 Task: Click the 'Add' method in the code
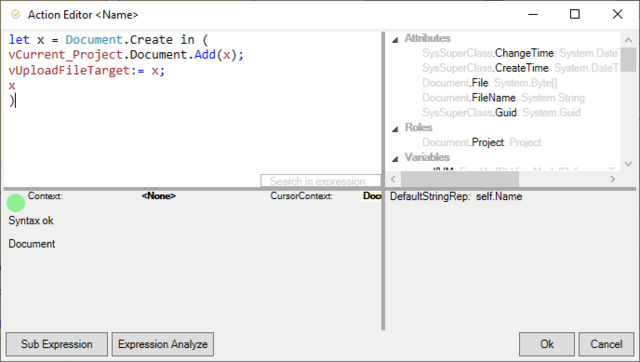tap(205, 55)
